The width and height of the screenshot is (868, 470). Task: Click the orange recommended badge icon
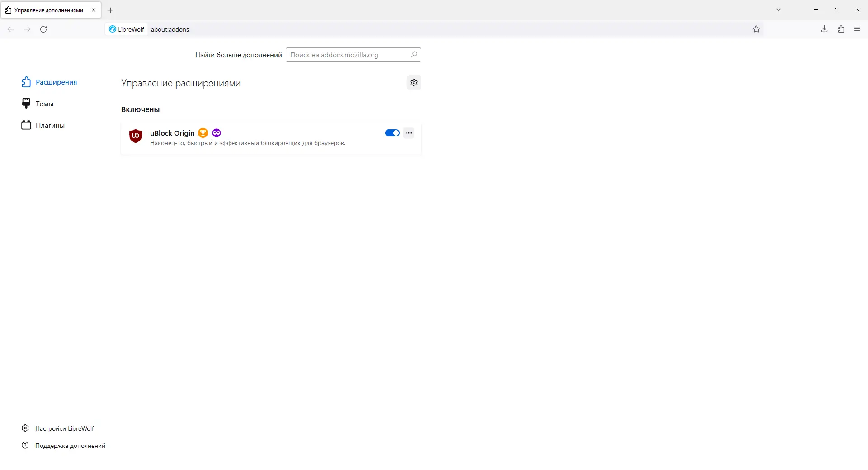pyautogui.click(x=203, y=133)
